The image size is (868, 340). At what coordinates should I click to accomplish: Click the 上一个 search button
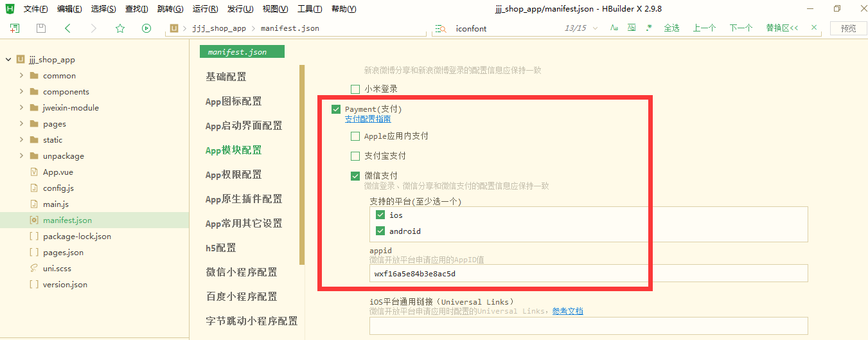704,28
